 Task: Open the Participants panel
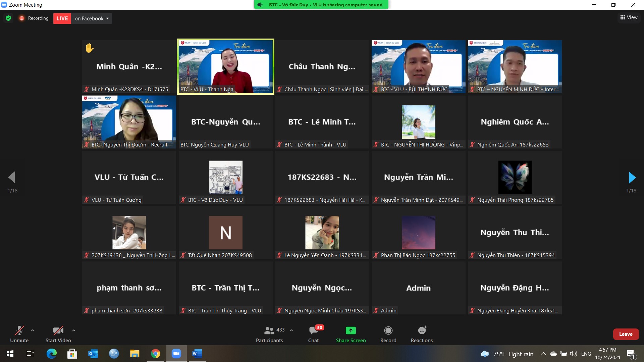(269, 334)
